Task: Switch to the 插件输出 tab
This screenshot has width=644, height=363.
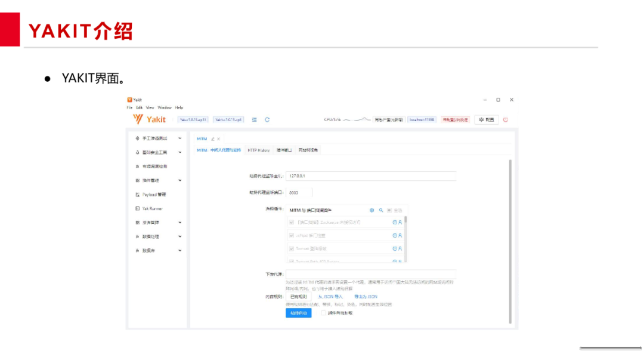Action: point(284,150)
